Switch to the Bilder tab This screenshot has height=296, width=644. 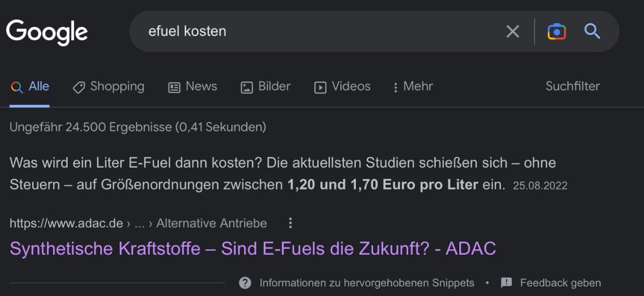(x=274, y=86)
